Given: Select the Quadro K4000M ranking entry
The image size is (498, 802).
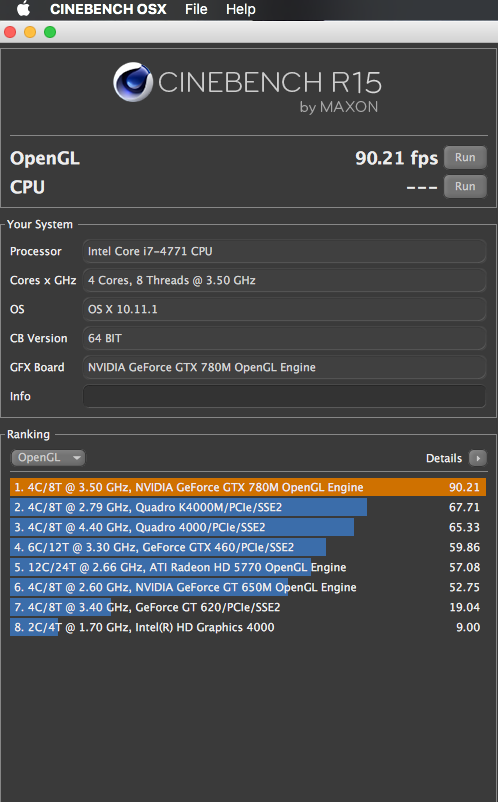Looking at the screenshot, I should (247, 507).
